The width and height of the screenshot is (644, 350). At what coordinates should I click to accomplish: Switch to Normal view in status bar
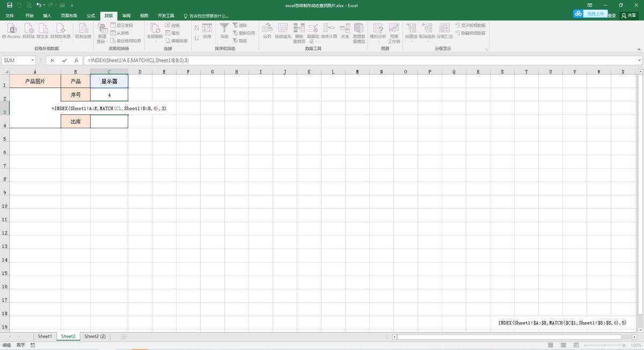[x=551, y=345]
